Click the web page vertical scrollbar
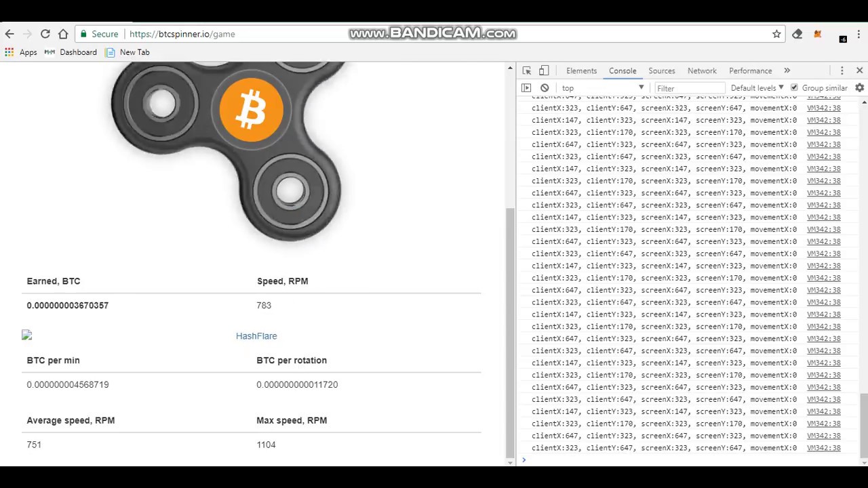The height and width of the screenshot is (488, 868). [511, 332]
